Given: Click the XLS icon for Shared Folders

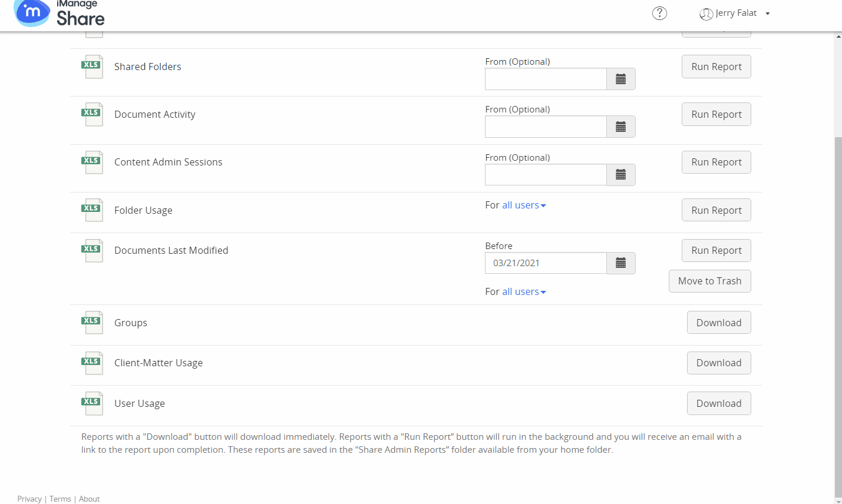Looking at the screenshot, I should coord(92,67).
